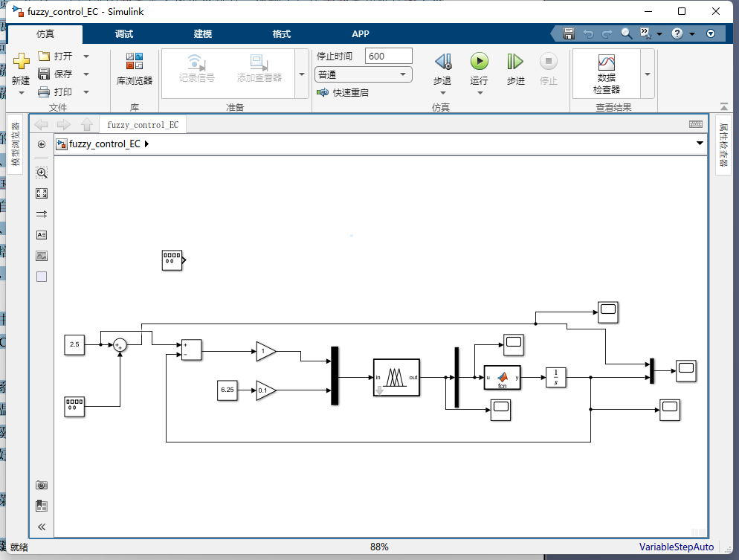Click the Annotation text palette icon
The height and width of the screenshot is (560, 739).
point(42,235)
